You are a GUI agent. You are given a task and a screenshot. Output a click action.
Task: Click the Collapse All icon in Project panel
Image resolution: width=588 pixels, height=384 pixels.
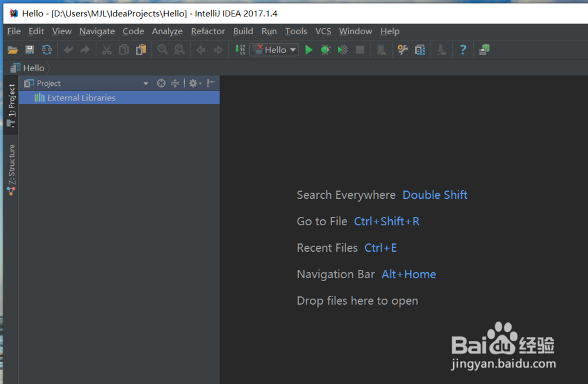pos(175,84)
